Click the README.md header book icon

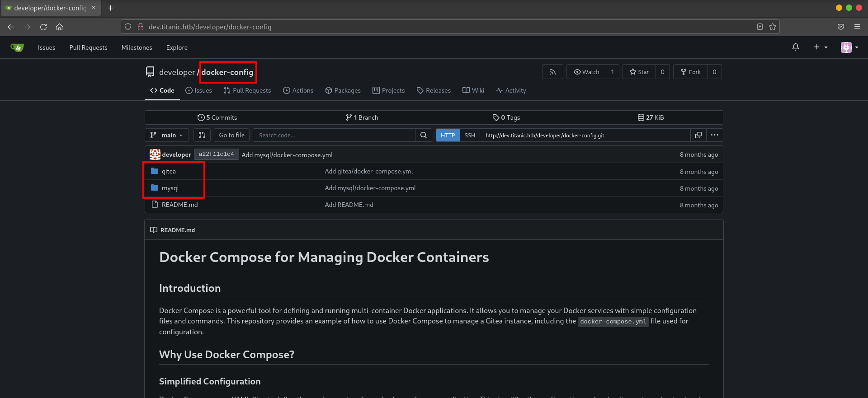tap(154, 230)
